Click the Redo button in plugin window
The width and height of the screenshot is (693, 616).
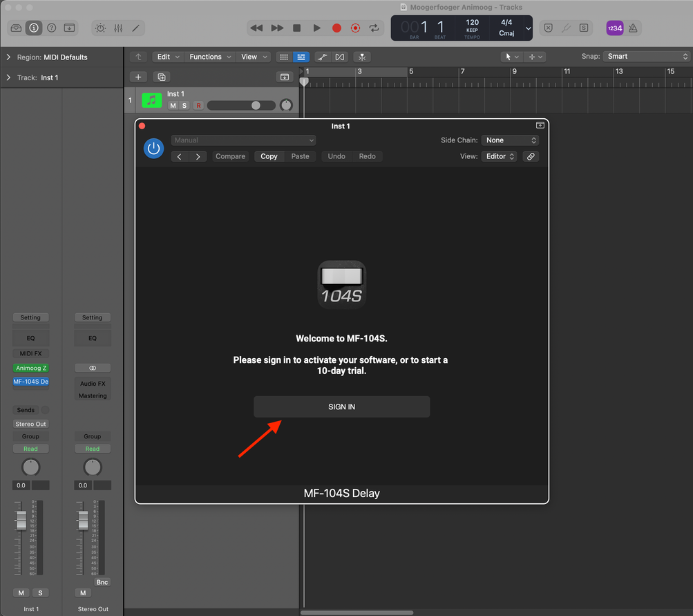368,156
